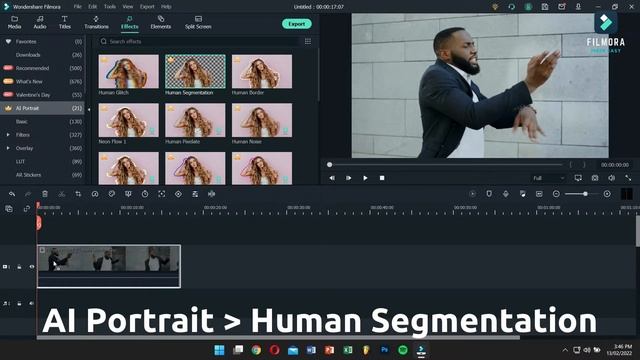The height and width of the screenshot is (360, 640).
Task: Open the edit adjustments icon
Action: point(195,194)
